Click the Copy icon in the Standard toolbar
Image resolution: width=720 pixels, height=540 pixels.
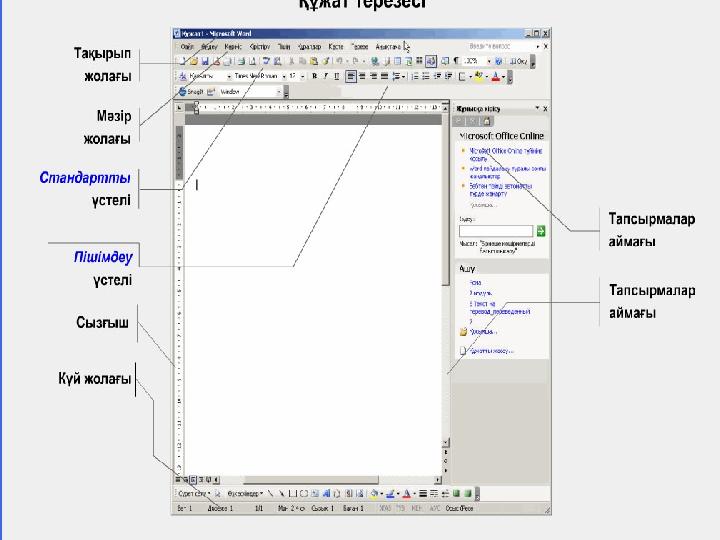click(302, 61)
